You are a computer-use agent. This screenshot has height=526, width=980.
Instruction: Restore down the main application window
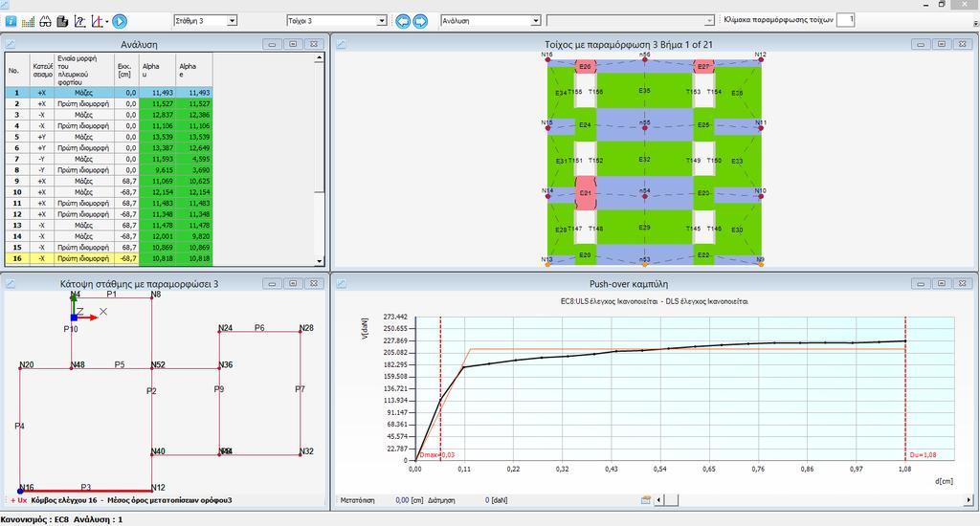(942, 4)
